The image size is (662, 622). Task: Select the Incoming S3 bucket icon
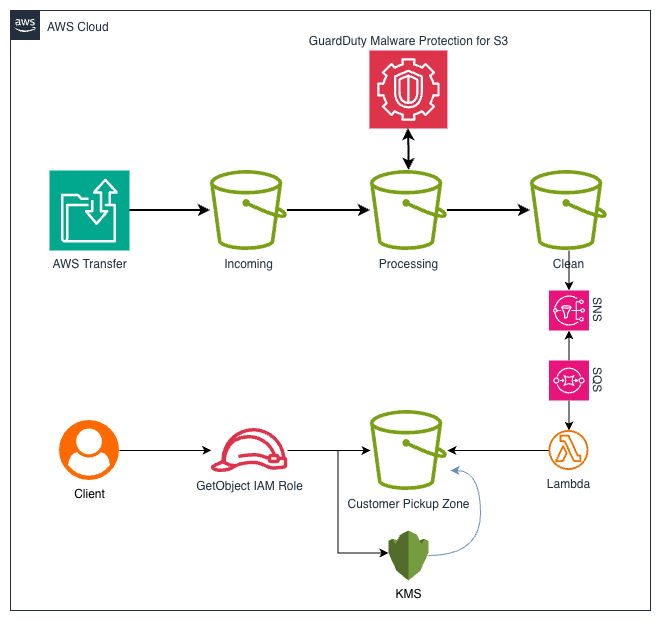point(248,210)
